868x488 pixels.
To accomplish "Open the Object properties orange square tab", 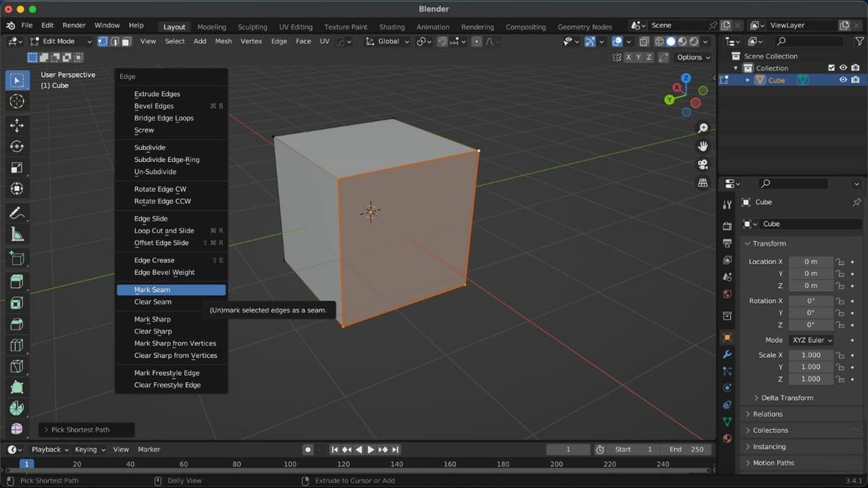I will [x=727, y=337].
